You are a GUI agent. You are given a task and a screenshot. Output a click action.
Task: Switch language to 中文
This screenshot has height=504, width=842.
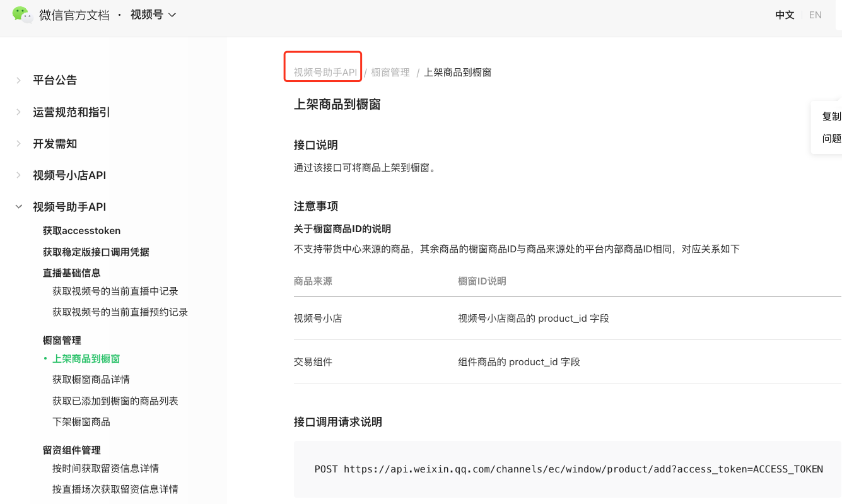coord(785,15)
